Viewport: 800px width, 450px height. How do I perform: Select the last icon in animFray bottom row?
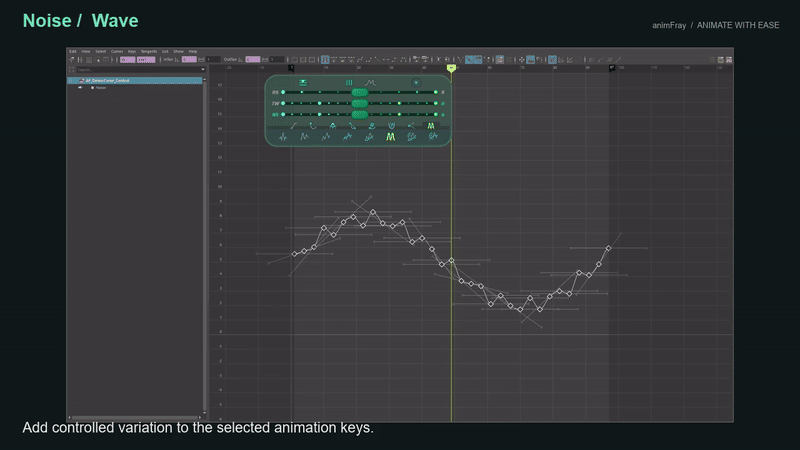coord(433,137)
